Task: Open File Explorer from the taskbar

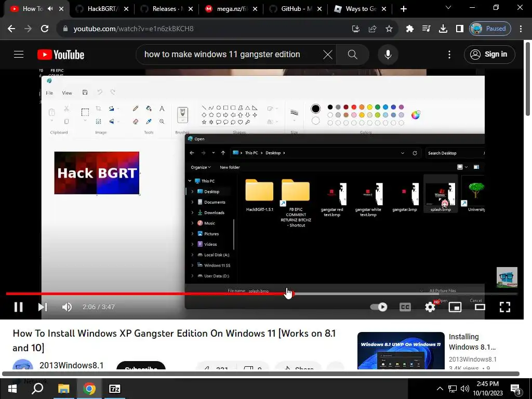Action: point(63,389)
